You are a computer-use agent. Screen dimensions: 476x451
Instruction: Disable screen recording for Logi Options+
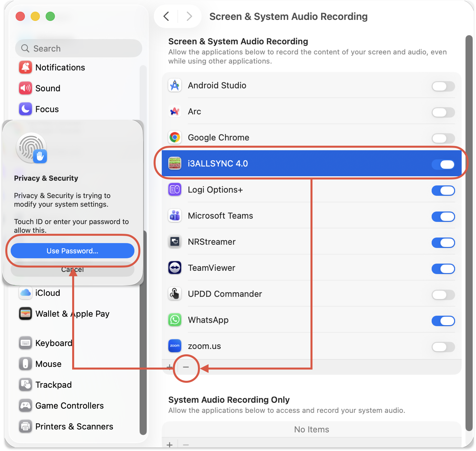pyautogui.click(x=443, y=191)
